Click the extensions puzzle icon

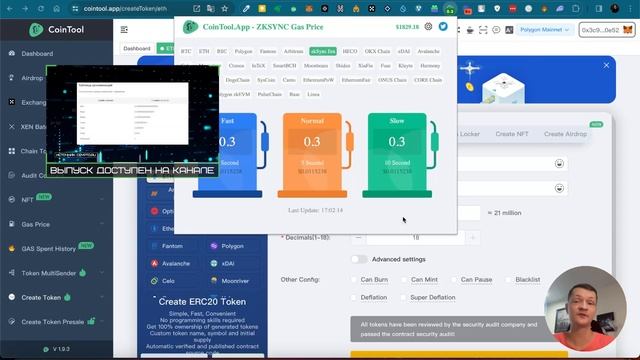[576, 8]
